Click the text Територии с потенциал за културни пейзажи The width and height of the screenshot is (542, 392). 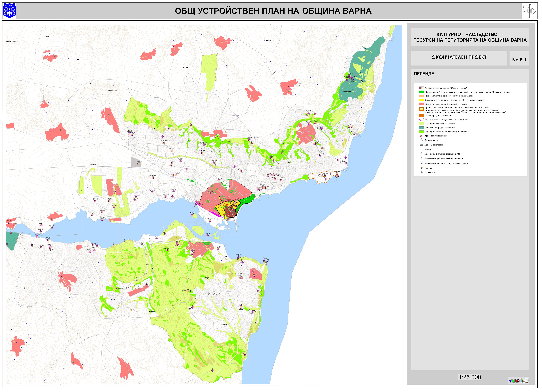pyautogui.click(x=446, y=132)
